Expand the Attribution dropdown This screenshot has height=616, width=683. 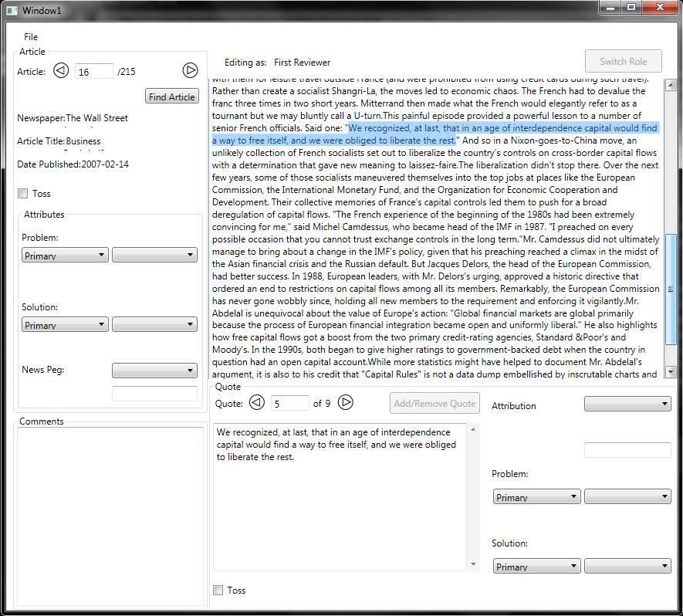(x=627, y=404)
